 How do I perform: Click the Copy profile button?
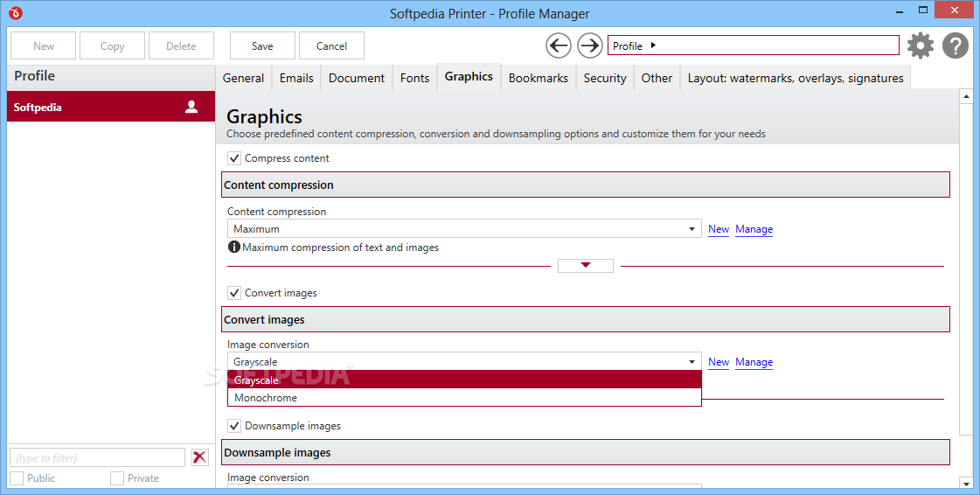(112, 45)
